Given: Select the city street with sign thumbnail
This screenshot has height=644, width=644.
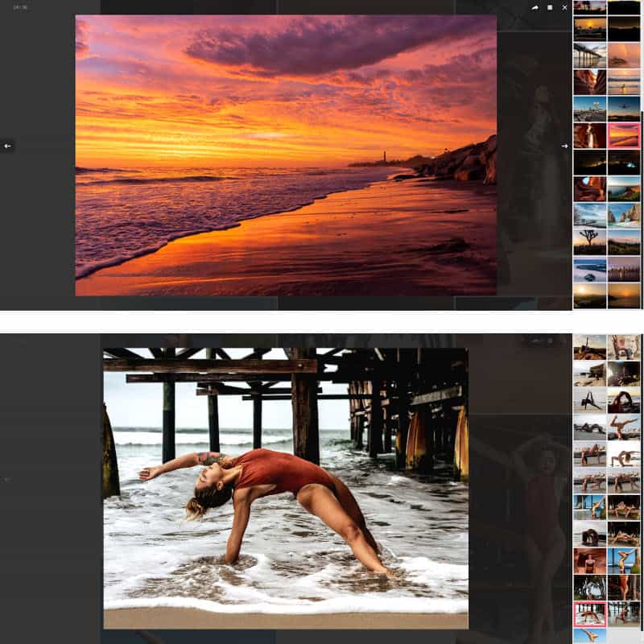Looking at the screenshot, I should (589, 109).
